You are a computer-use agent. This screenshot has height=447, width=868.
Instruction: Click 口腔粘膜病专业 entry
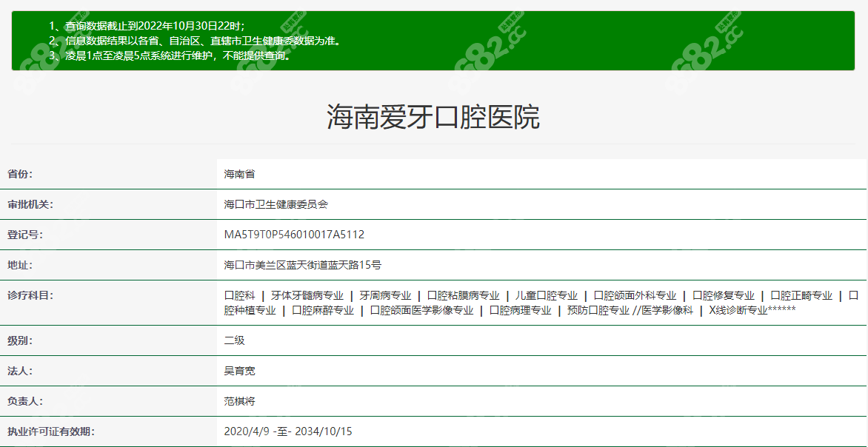(464, 295)
